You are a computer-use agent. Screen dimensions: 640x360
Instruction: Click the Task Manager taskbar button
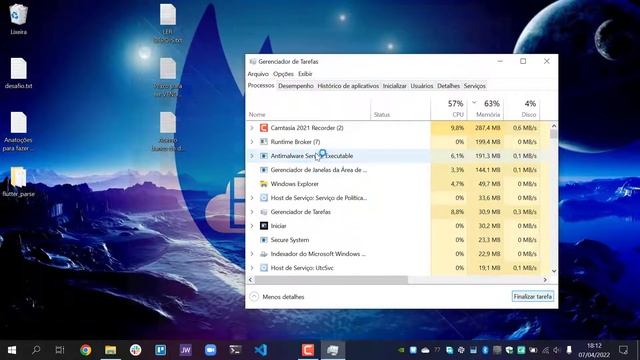click(333, 350)
